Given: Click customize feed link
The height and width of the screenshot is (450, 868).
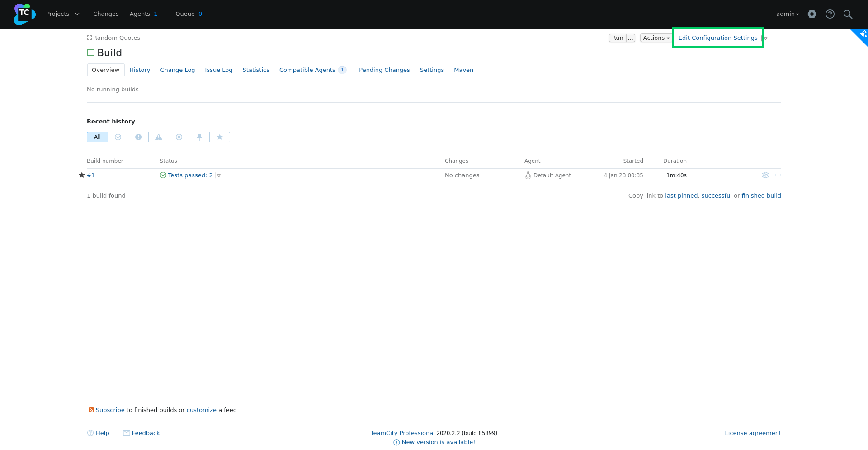Looking at the screenshot, I should click(202, 410).
